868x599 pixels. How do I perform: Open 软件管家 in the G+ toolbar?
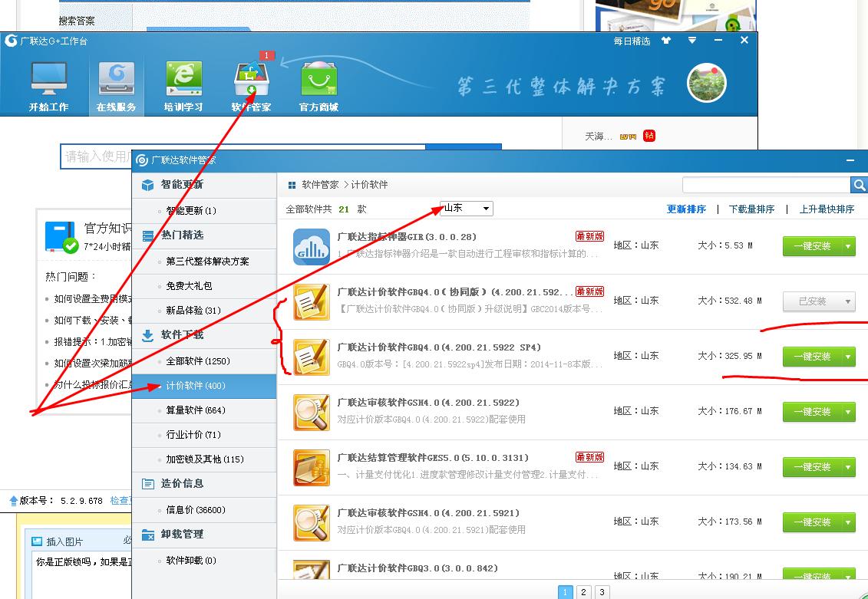[251, 86]
